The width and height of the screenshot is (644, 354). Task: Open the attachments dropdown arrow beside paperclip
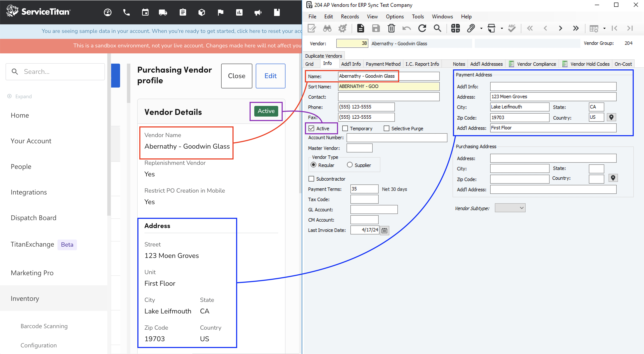pyautogui.click(x=481, y=28)
